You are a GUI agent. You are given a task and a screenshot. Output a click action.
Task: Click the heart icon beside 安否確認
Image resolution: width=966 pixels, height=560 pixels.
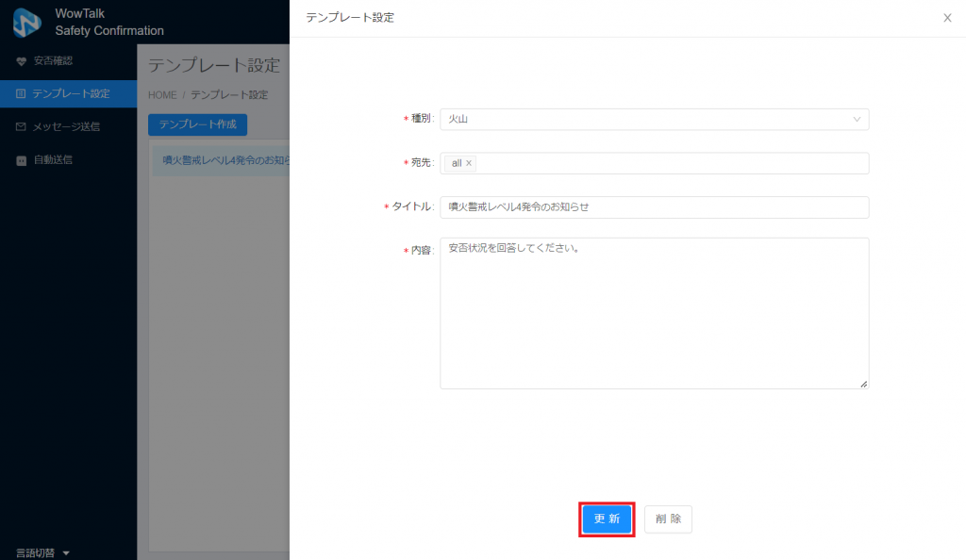point(21,61)
